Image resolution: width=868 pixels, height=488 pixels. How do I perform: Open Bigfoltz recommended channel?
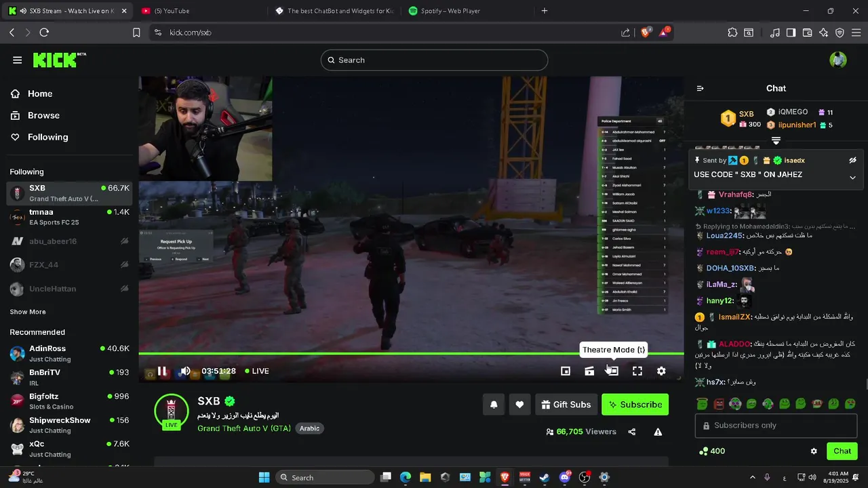[69, 401]
